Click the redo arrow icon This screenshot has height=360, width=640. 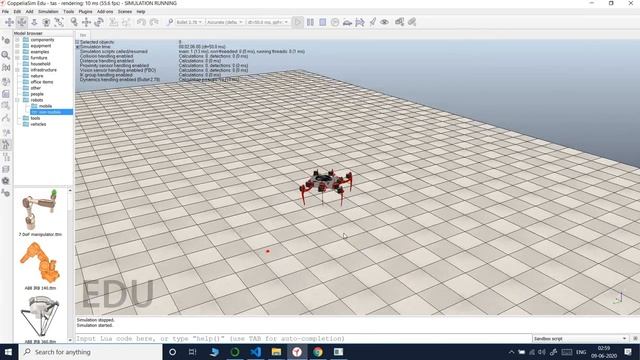154,22
